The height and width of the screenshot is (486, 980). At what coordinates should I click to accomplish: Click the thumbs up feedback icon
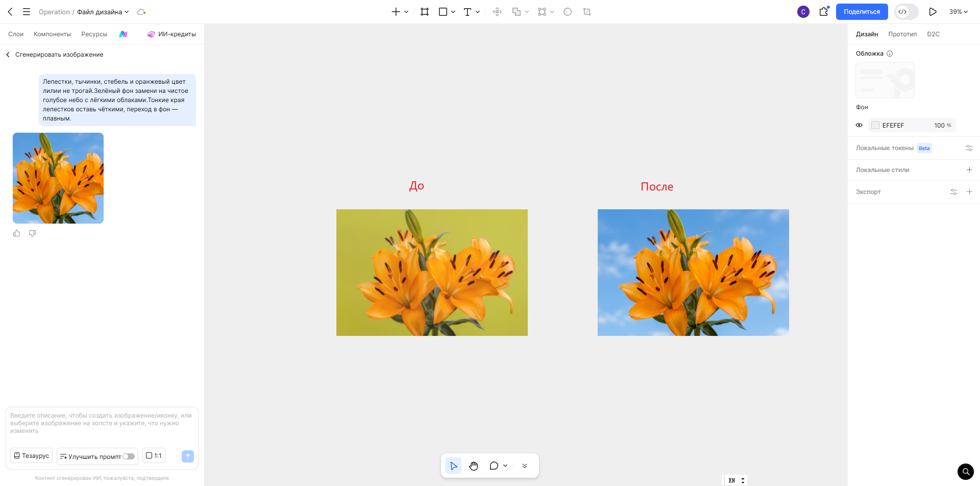click(x=17, y=233)
